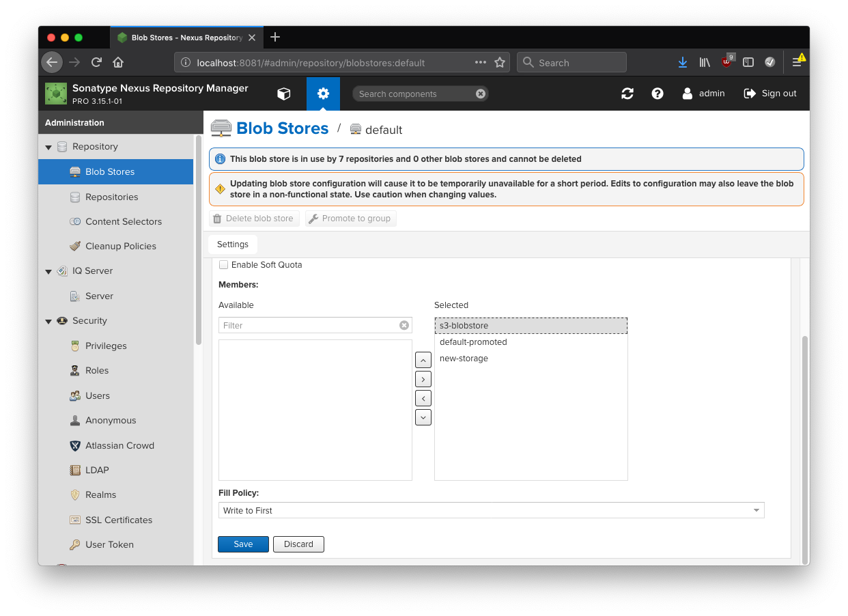Switch to the Settings tab
Viewport: 848px width, 616px height.
tap(233, 244)
